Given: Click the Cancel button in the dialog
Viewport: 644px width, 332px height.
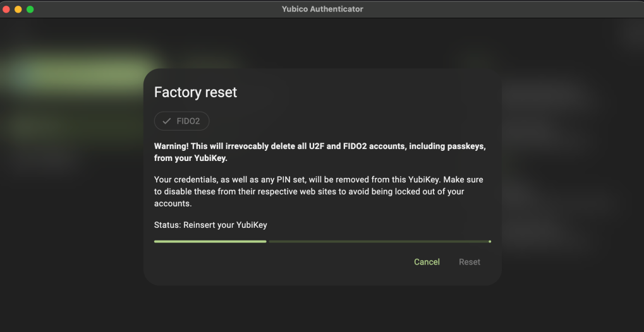Looking at the screenshot, I should (x=427, y=262).
